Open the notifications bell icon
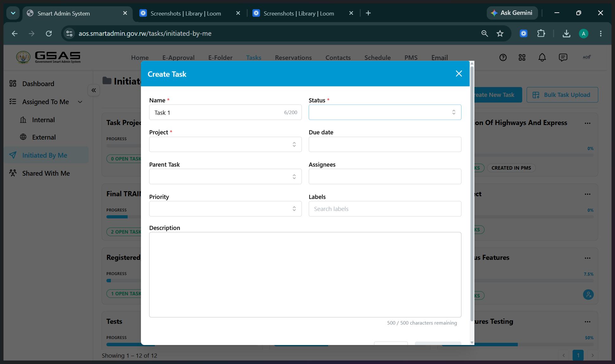The image size is (615, 364). [542, 57]
